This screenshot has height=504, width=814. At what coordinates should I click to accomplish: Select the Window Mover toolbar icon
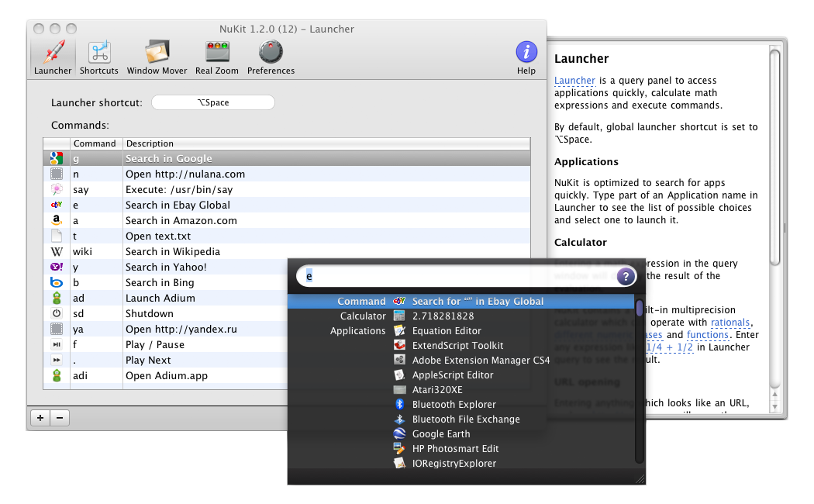pos(157,57)
